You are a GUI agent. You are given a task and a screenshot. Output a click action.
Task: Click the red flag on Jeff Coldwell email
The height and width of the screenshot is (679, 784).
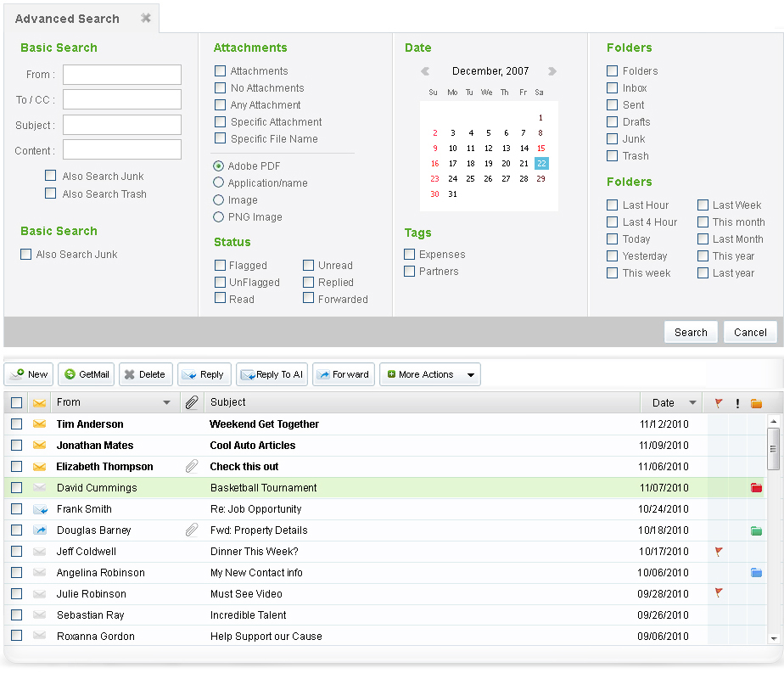[x=719, y=552]
